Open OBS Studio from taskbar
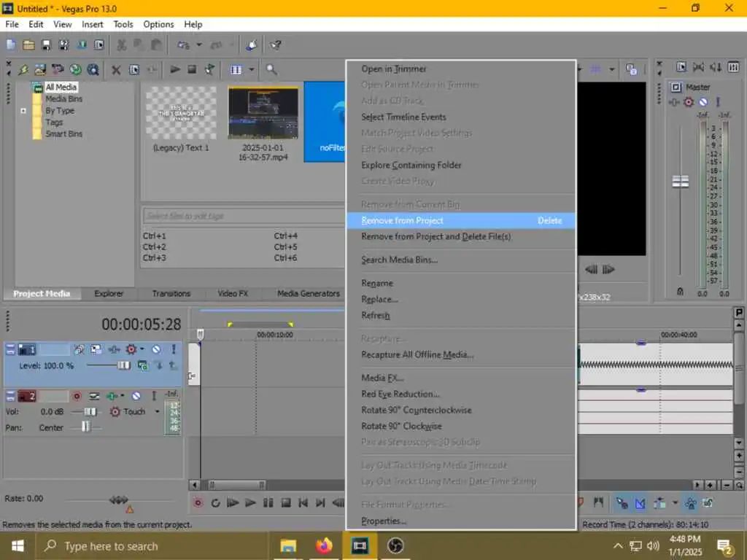 coord(395,545)
